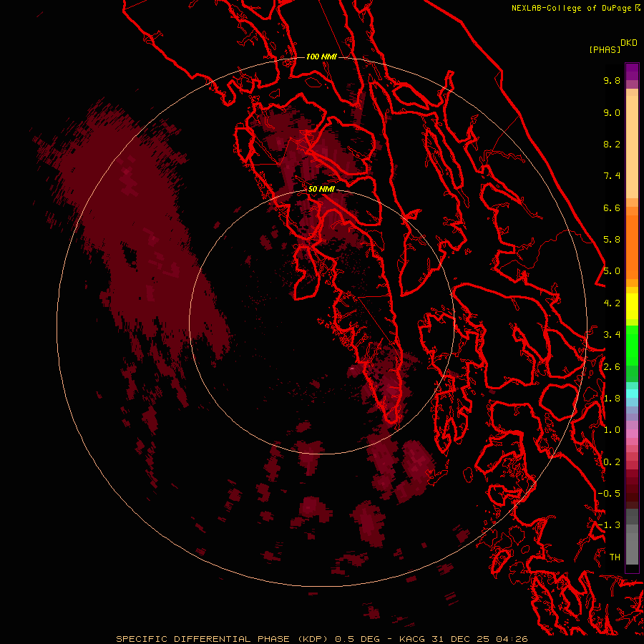Pick the cyan segment of the color bar
The width and height of the screenshot is (644, 644).
[632, 393]
